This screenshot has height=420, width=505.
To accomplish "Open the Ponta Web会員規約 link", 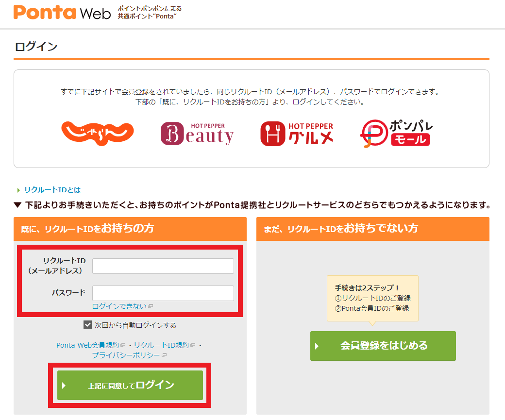I will click(x=87, y=345).
